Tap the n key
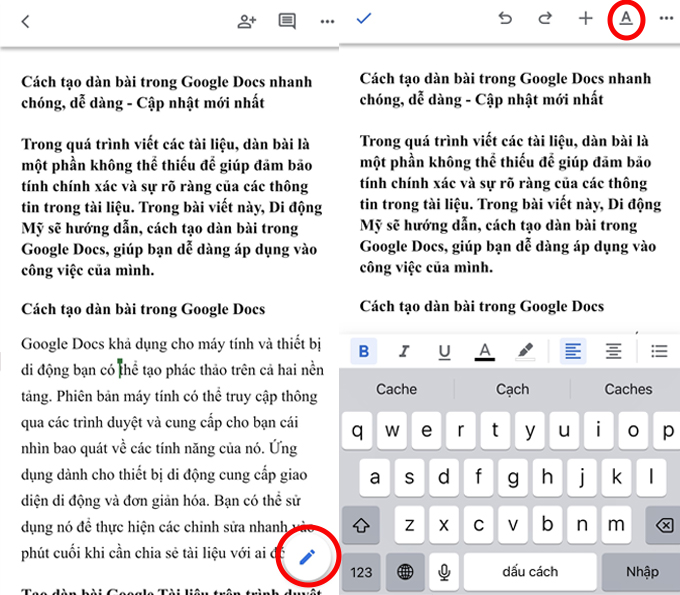 (x=582, y=525)
